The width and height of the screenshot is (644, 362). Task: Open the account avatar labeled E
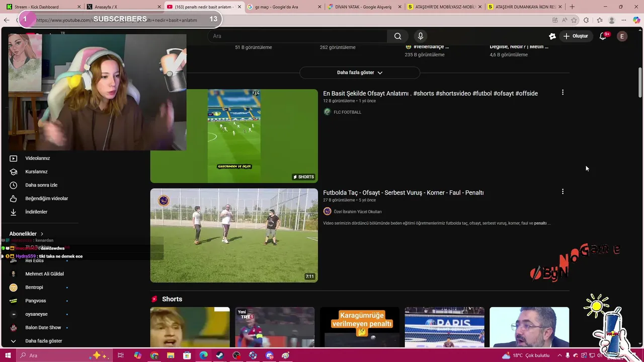click(x=622, y=36)
